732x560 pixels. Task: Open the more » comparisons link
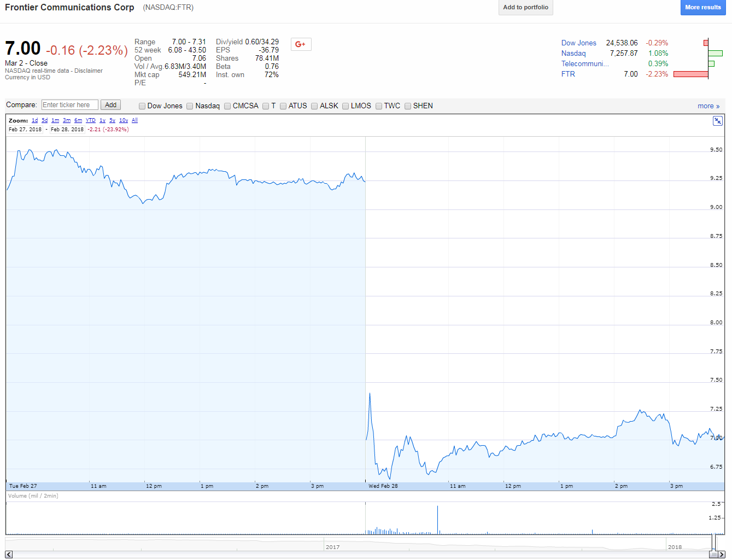click(x=708, y=106)
